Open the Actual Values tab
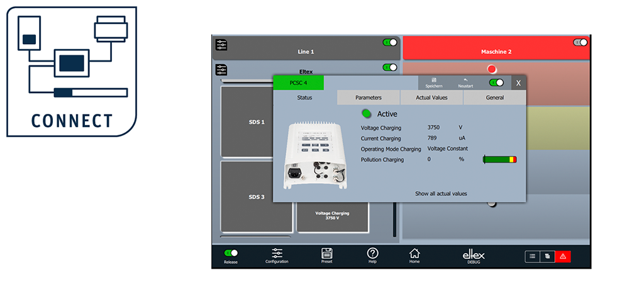The height and width of the screenshot is (302, 644). pyautogui.click(x=431, y=98)
